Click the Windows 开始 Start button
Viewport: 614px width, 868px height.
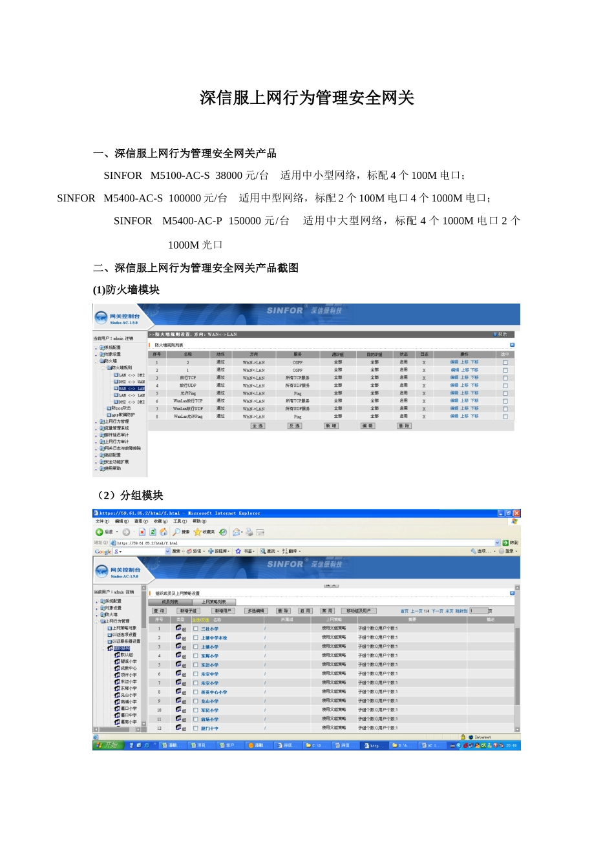[108, 745]
